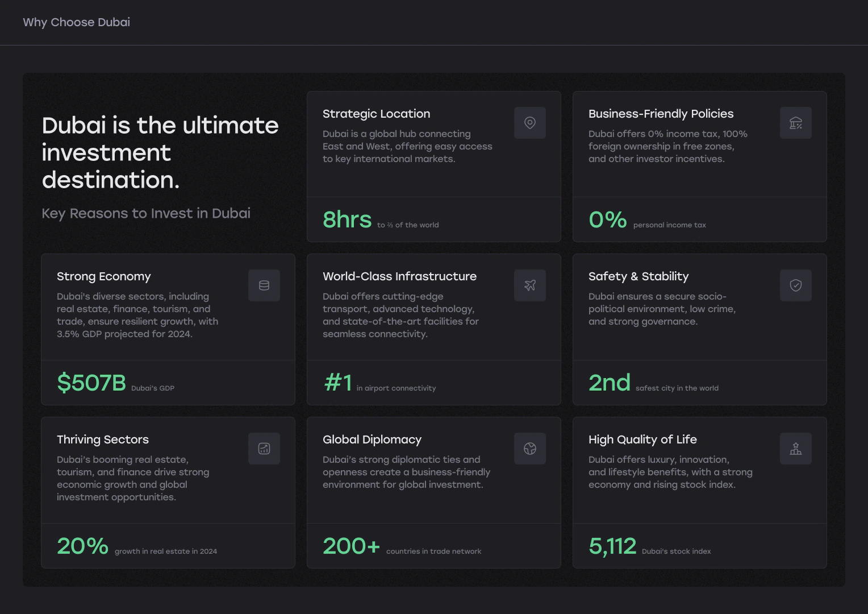Click the database coins icon on Strong Economy

(x=264, y=285)
